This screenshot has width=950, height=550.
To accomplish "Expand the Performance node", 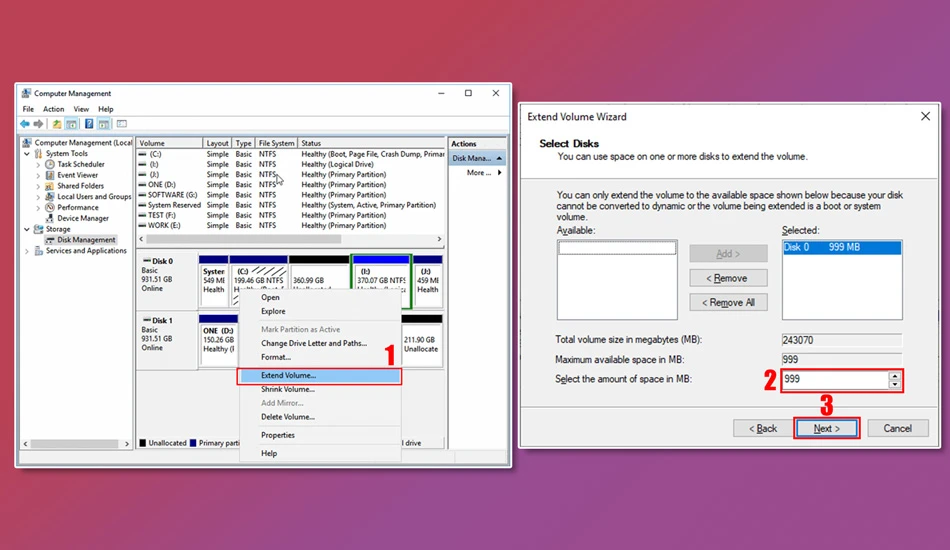I will (x=38, y=208).
